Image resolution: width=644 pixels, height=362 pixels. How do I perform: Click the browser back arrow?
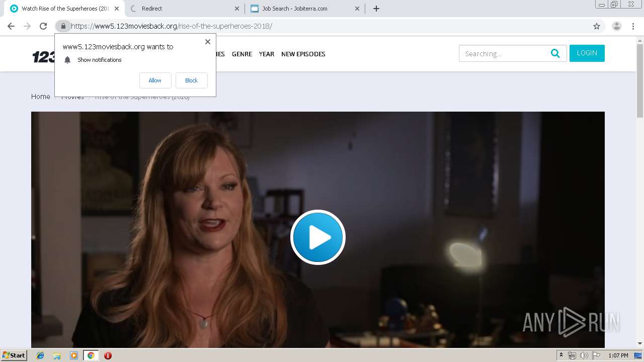coord(11,26)
